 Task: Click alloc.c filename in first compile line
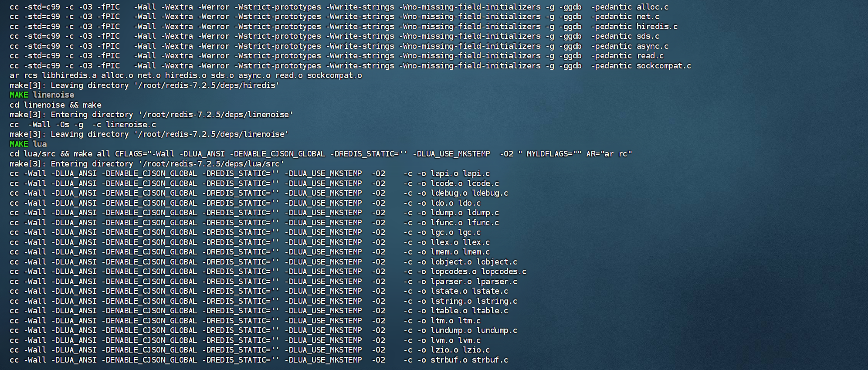coord(652,7)
